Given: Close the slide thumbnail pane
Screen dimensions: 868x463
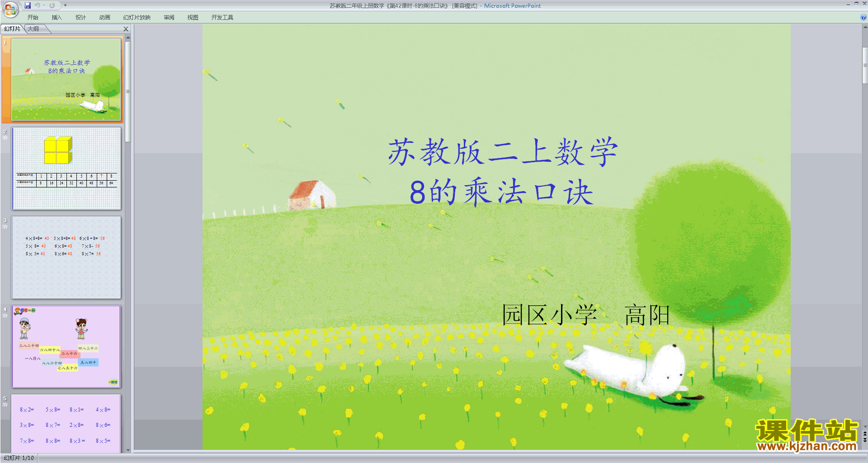Looking at the screenshot, I should click(126, 29).
